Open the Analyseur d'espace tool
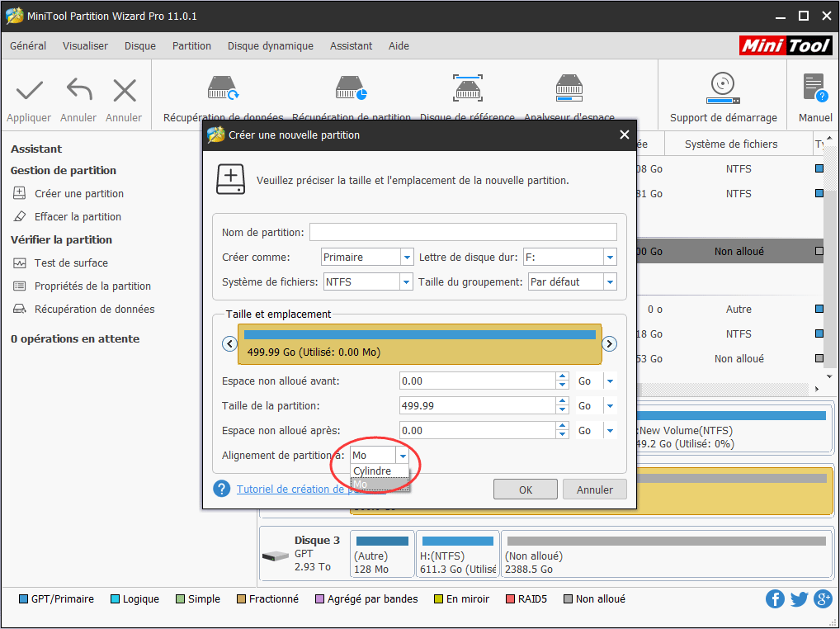The width and height of the screenshot is (840, 629). coord(569,88)
